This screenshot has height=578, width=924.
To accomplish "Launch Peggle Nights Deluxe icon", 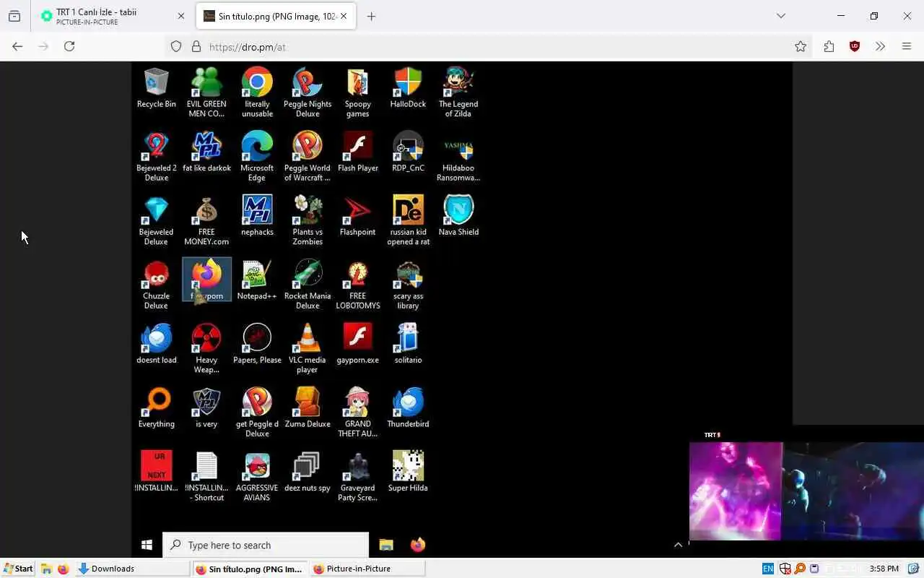I will (x=308, y=92).
